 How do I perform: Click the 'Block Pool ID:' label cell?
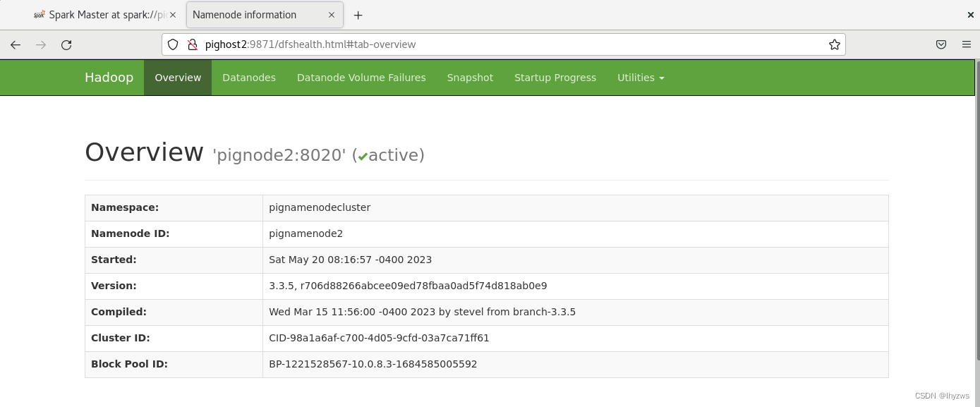pos(174,365)
